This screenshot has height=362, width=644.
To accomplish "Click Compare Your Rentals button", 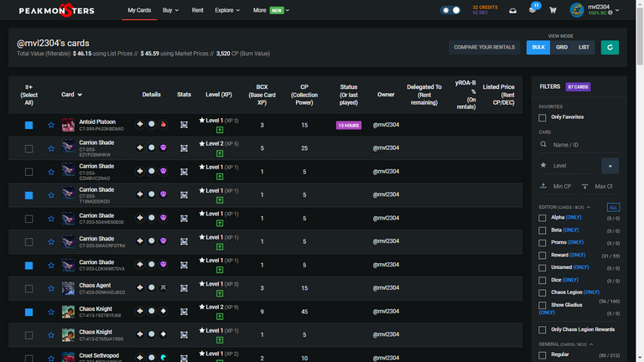I will (x=484, y=47).
